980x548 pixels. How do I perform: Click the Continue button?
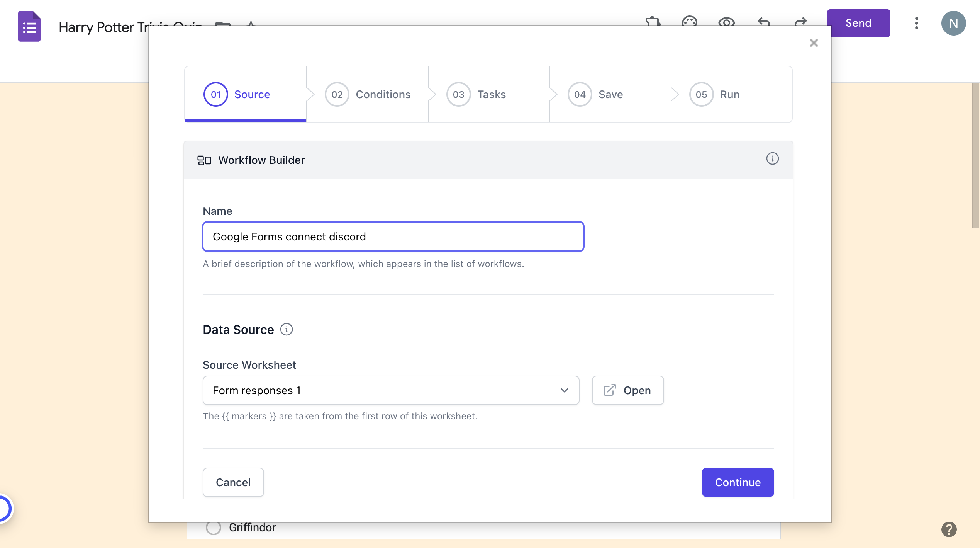point(738,482)
